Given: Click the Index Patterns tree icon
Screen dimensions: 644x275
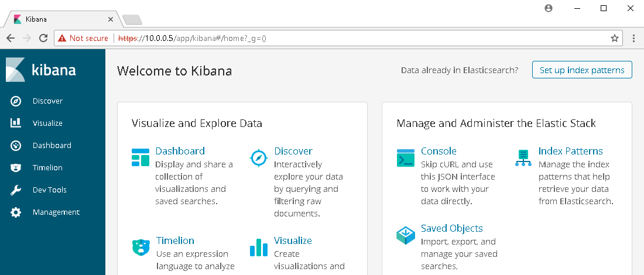Looking at the screenshot, I should 523,158.
